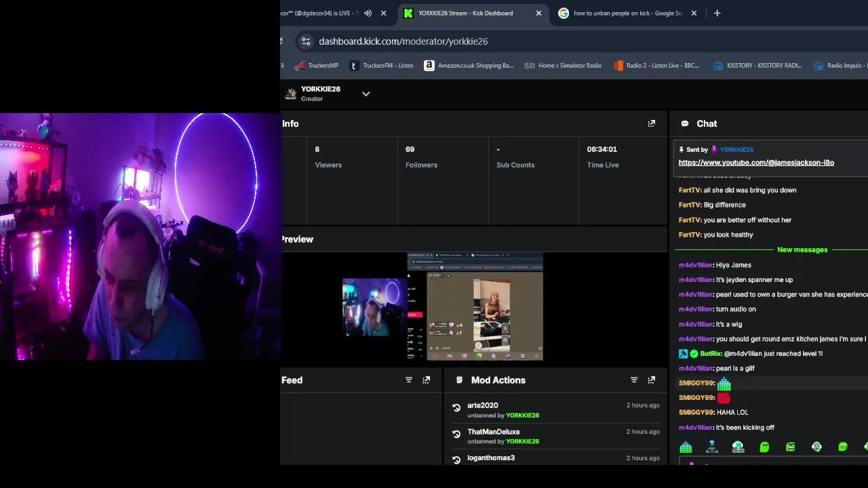868x488 pixels.
Task: Insert the teal ghost car emote
Action: pyautogui.click(x=738, y=447)
